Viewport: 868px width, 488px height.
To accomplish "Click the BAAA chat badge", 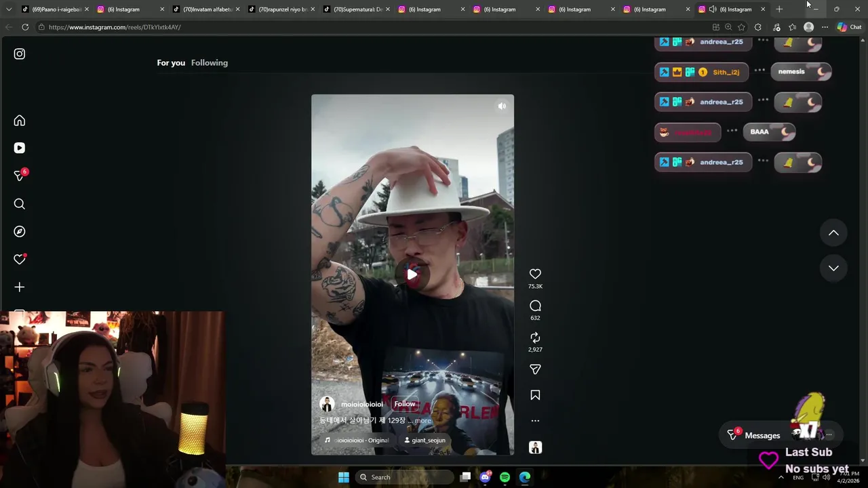I will coord(769,131).
